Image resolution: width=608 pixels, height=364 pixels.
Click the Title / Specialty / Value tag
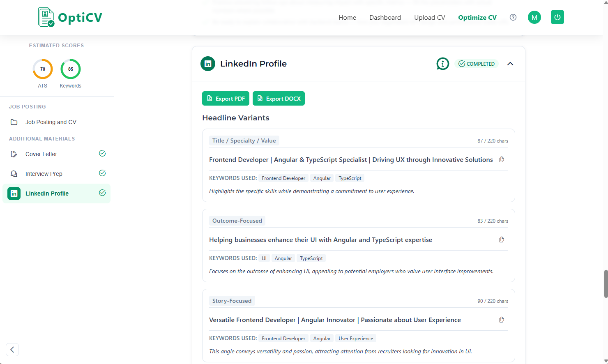tap(244, 141)
